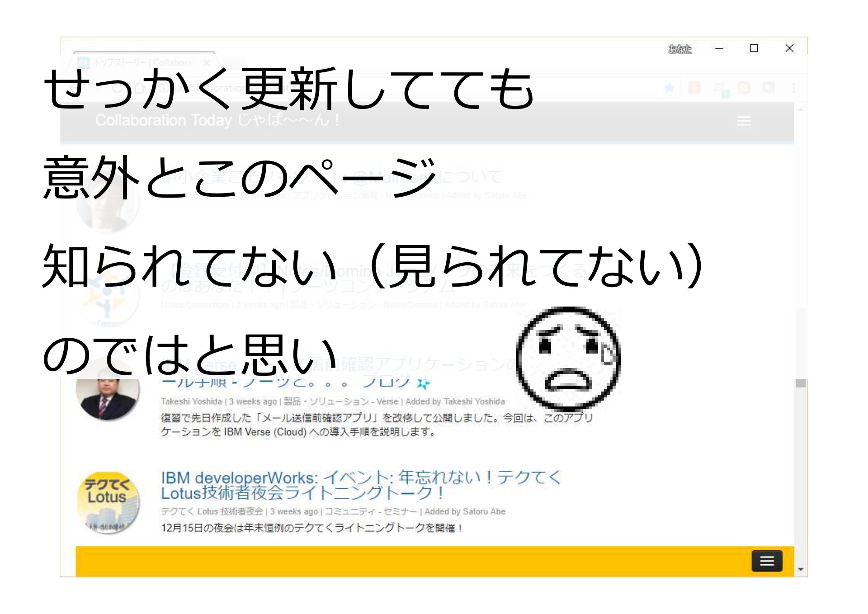Click the '製品・ソリューション - Verse' category text

341,401
